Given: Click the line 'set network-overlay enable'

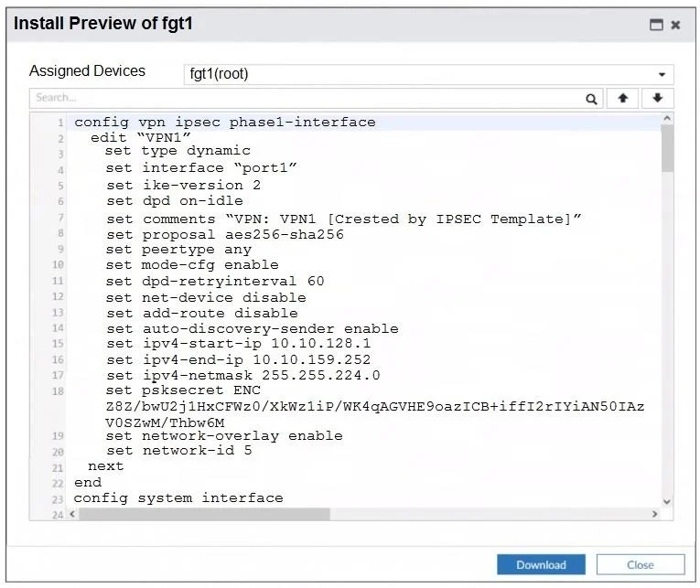Looking at the screenshot, I should pyautogui.click(x=224, y=436).
